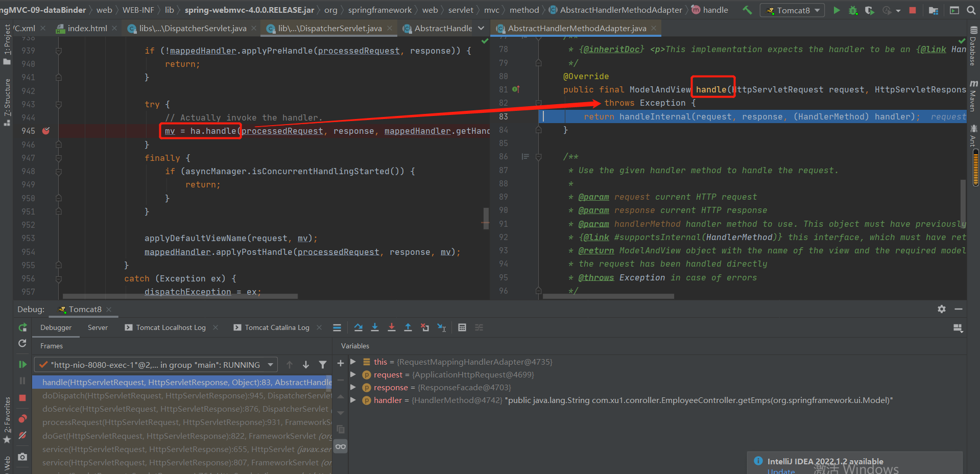View breakpoints with the red circles icon
The height and width of the screenshot is (474, 980).
(x=22, y=419)
